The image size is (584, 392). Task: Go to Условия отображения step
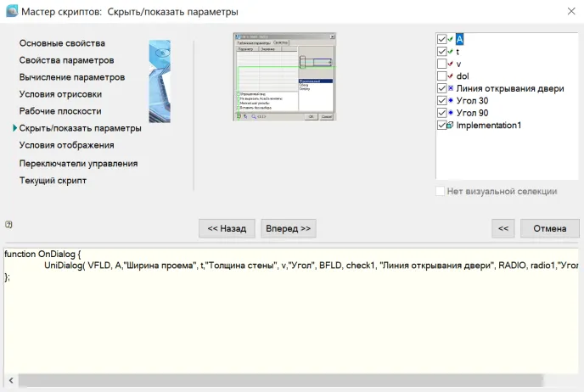coord(67,145)
